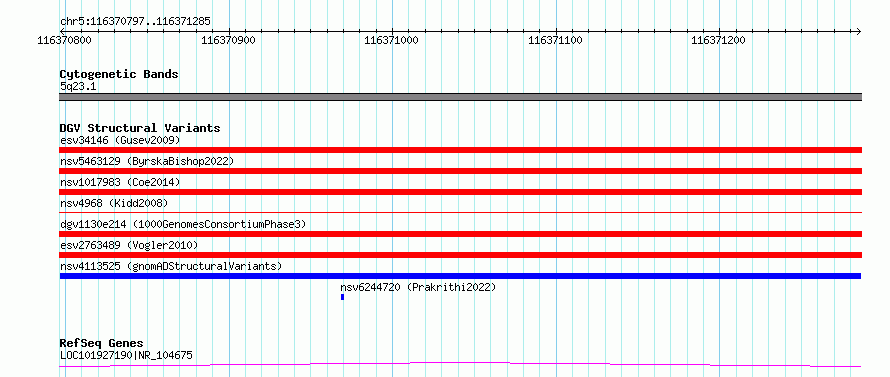Click the right arrowhead of the ruler
Viewport: 890px width, 377px height.
point(858,31)
